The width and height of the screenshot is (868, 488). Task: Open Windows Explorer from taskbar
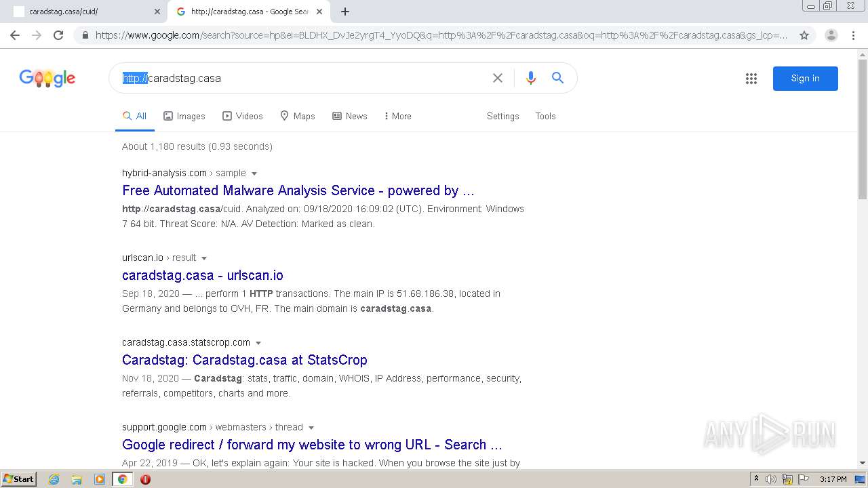pyautogui.click(x=77, y=479)
